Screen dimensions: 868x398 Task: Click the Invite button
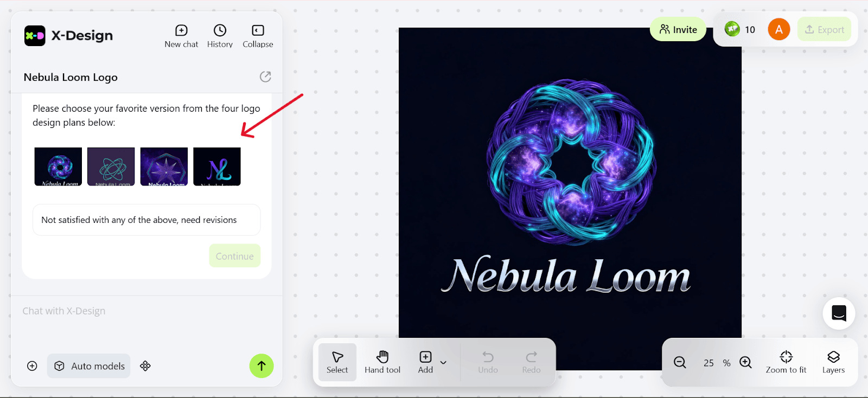coord(678,29)
